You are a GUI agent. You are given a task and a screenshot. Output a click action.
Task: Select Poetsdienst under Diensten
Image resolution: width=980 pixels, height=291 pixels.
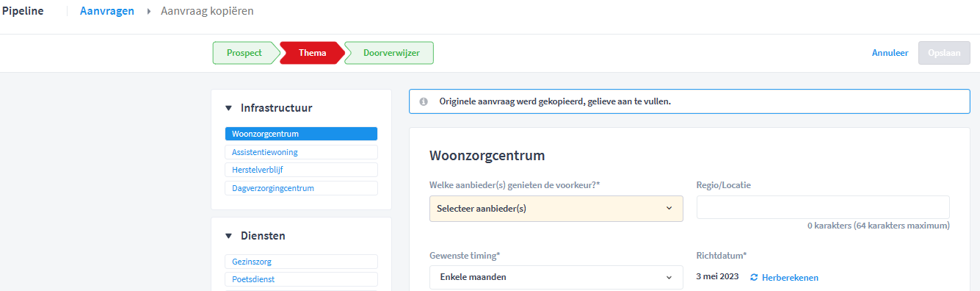click(301, 279)
